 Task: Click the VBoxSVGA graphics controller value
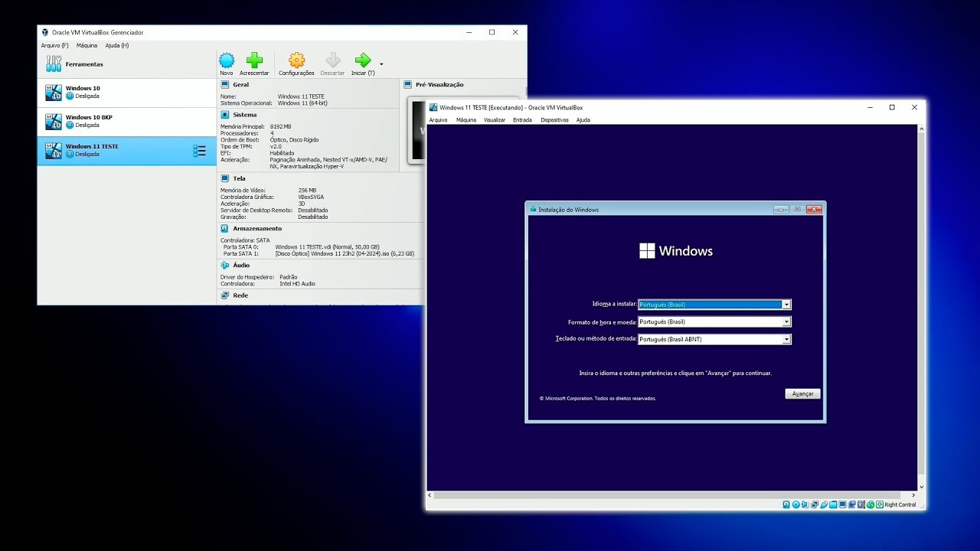click(311, 197)
